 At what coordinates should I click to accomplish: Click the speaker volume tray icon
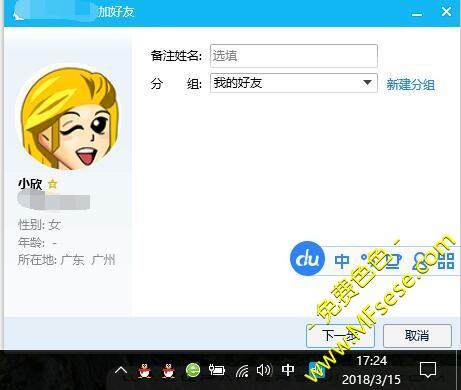click(x=264, y=370)
